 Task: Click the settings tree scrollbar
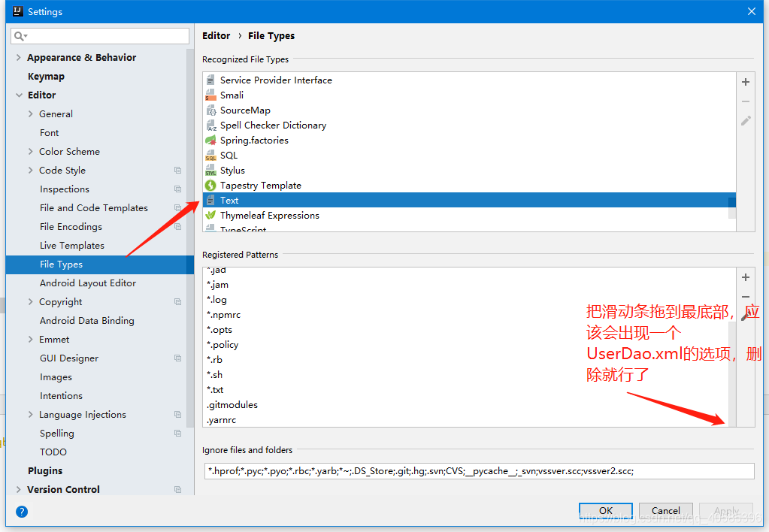189,237
